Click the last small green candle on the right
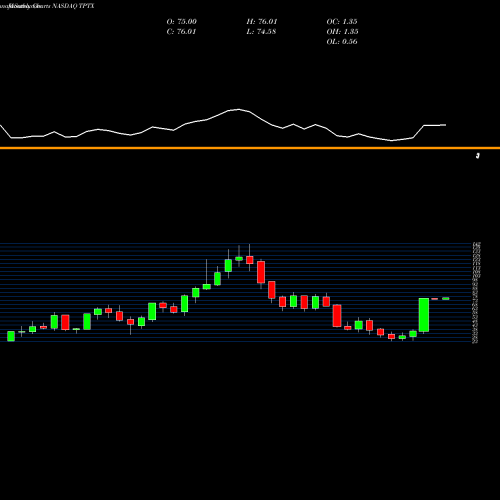Image resolution: width=500 pixels, height=500 pixels. [x=446, y=299]
